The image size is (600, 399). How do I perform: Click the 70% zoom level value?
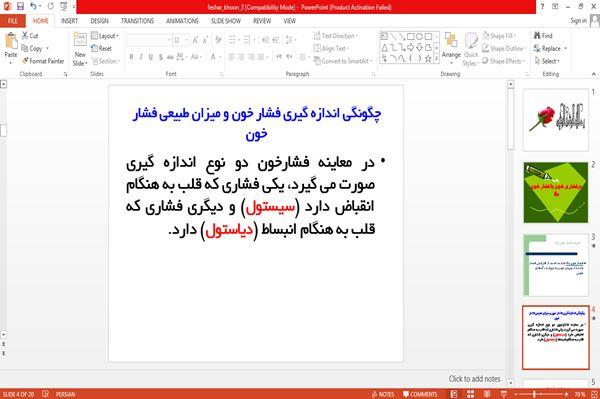(x=579, y=394)
